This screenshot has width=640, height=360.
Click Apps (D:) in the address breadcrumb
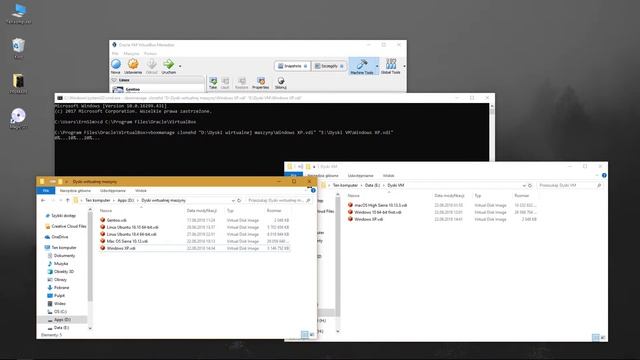pyautogui.click(x=126, y=200)
